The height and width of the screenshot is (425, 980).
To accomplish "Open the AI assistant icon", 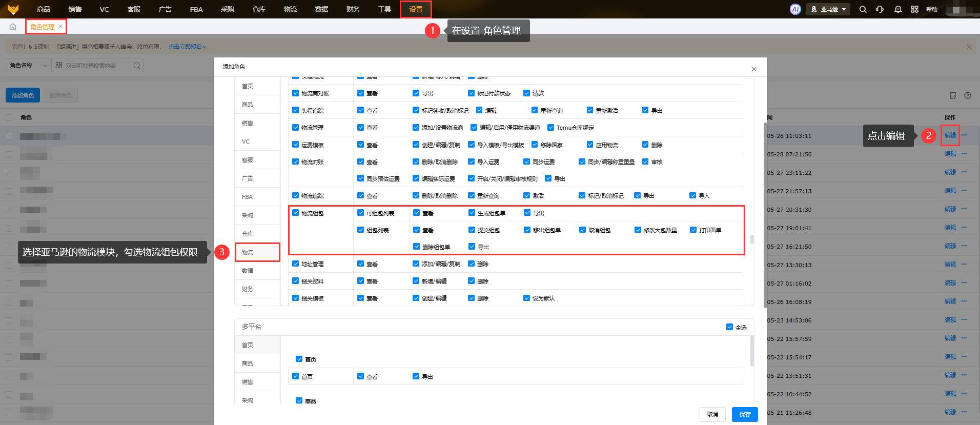I will pyautogui.click(x=795, y=9).
